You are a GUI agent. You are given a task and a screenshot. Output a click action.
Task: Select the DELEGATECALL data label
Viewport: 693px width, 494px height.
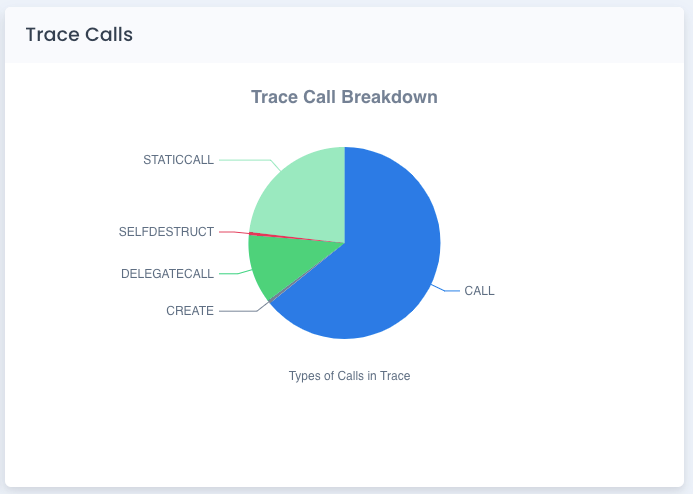tap(167, 273)
